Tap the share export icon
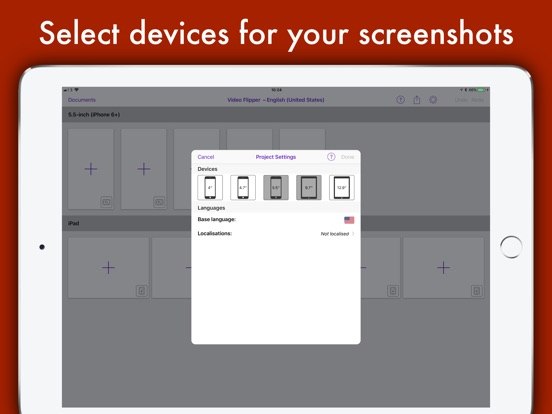Viewport: 552px width, 414px height. tap(417, 100)
